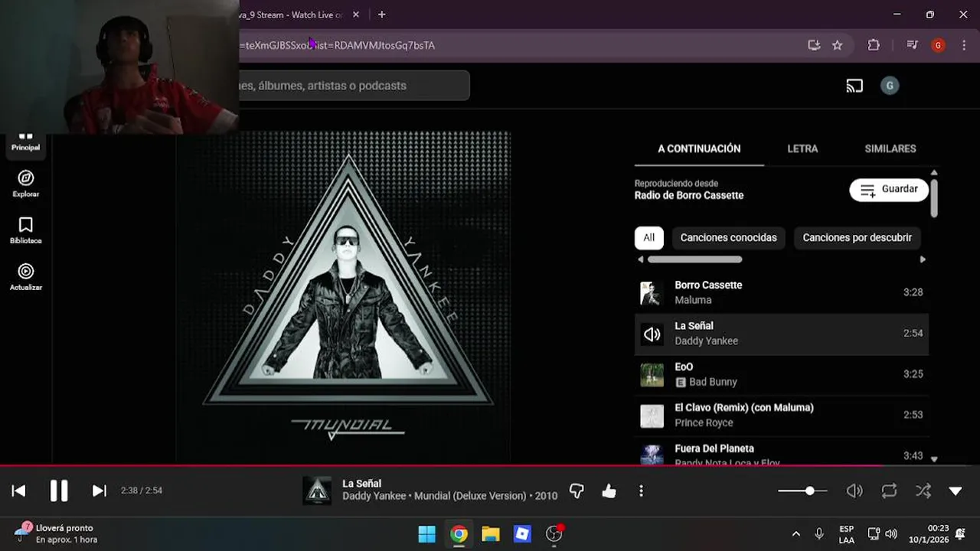Open the Chrome extensions puzzle icon
Image resolution: width=980 pixels, height=551 pixels.
click(x=874, y=45)
